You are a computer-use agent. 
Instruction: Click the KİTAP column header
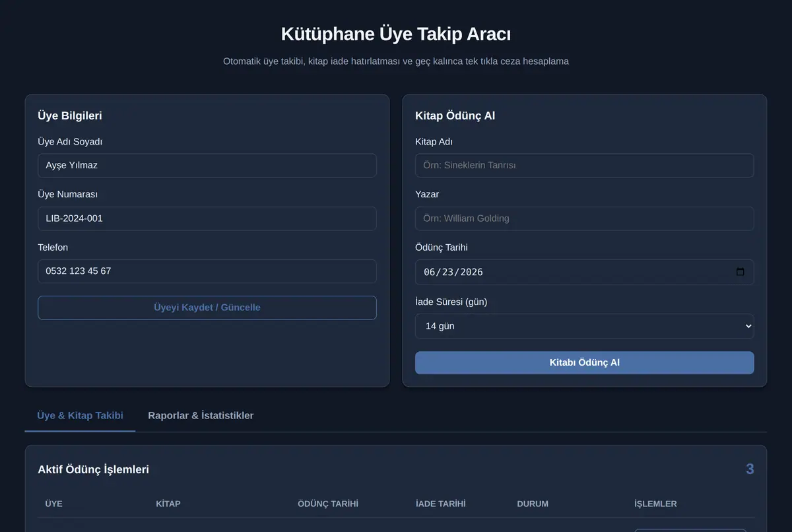click(x=168, y=504)
